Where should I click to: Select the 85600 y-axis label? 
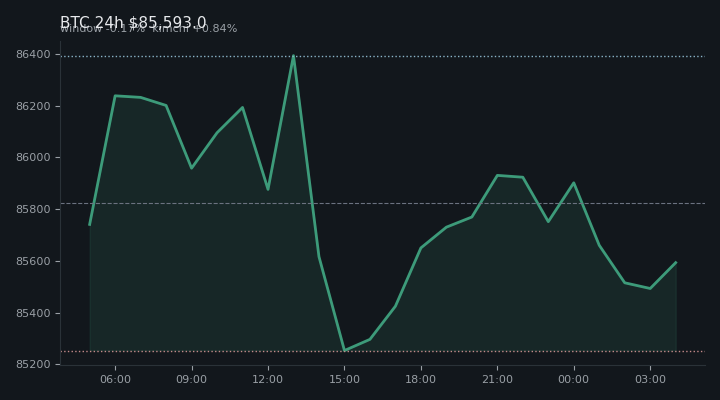click(33, 261)
